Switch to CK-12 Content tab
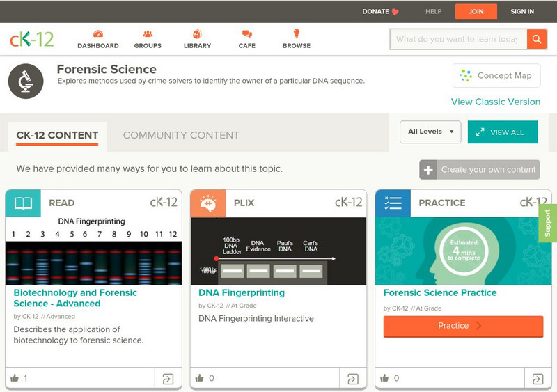This screenshot has height=392, width=557. [x=57, y=135]
